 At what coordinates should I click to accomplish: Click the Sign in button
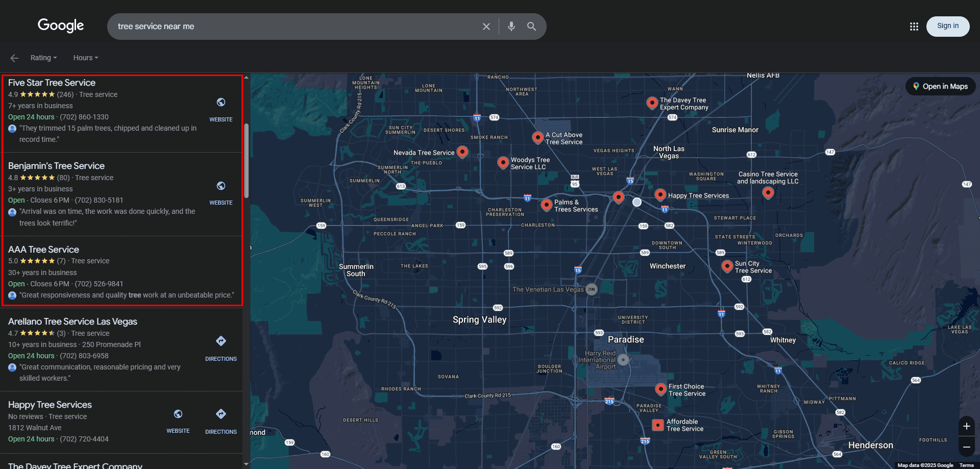coord(948,26)
